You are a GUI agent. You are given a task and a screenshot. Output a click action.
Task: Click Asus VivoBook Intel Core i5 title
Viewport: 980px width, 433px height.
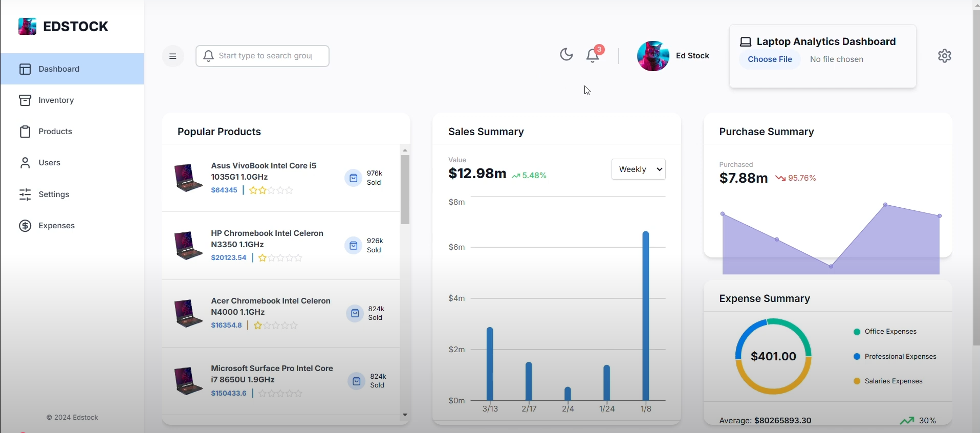point(264,171)
